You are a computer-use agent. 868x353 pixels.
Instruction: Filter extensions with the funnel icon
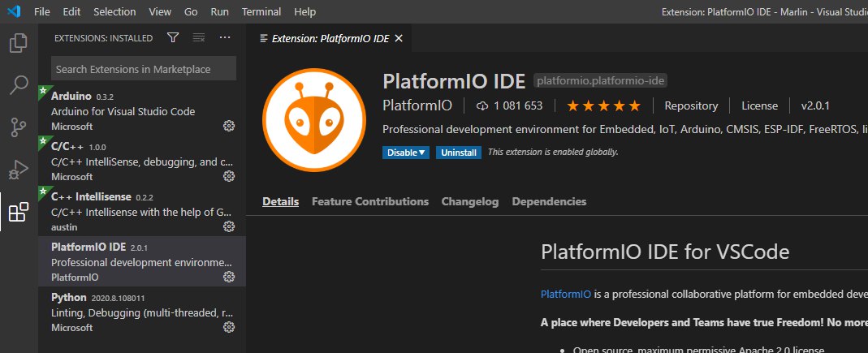[173, 37]
